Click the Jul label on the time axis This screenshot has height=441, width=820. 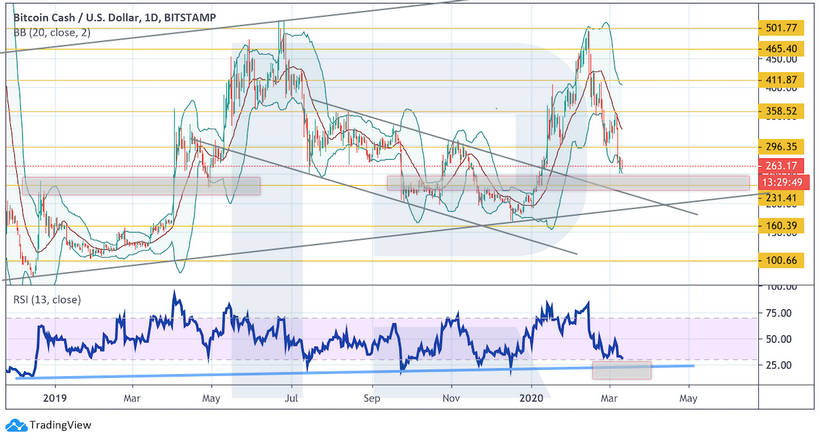[x=291, y=397]
